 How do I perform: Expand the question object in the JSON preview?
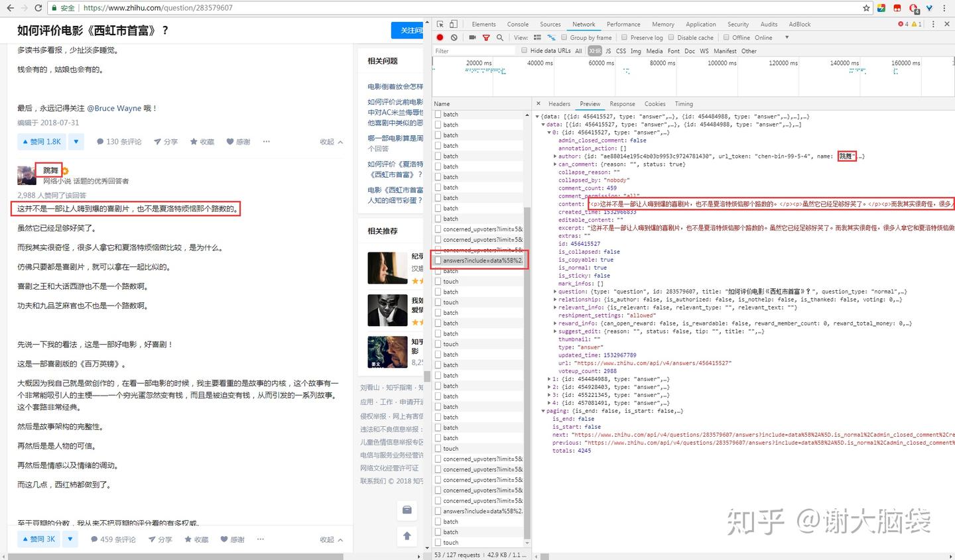[556, 291]
